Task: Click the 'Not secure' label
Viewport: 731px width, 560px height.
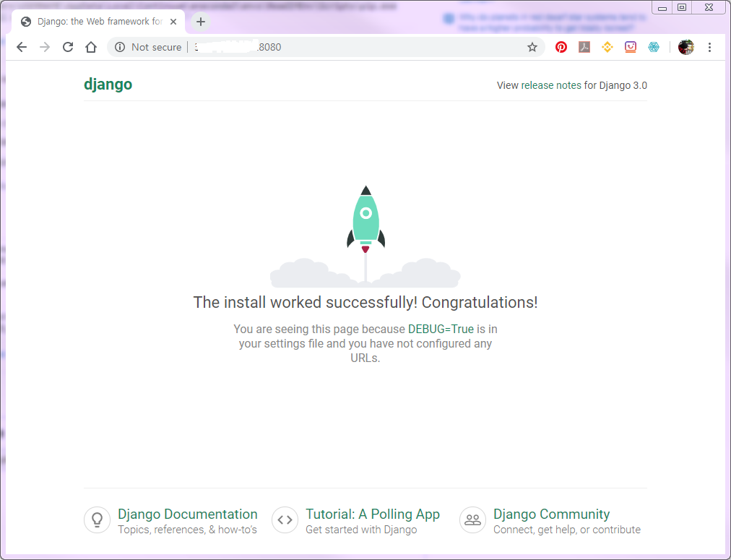Action: pos(156,47)
